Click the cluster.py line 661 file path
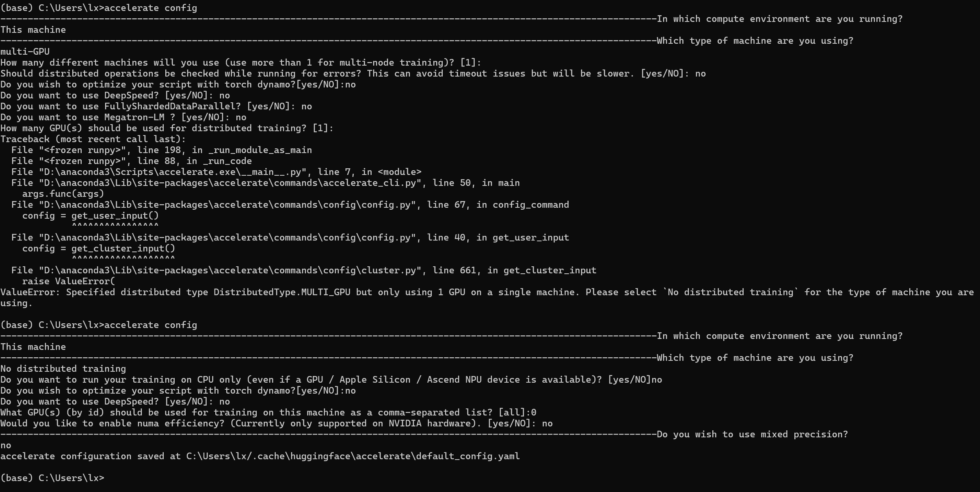 (x=228, y=270)
